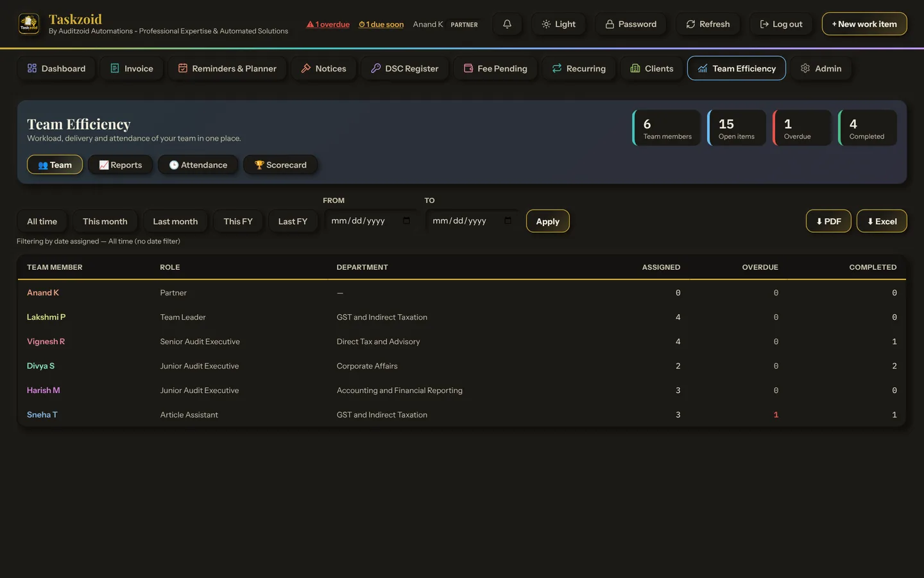Viewport: 924px width, 578px height.
Task: View the 1 due soon link
Action: [381, 24]
